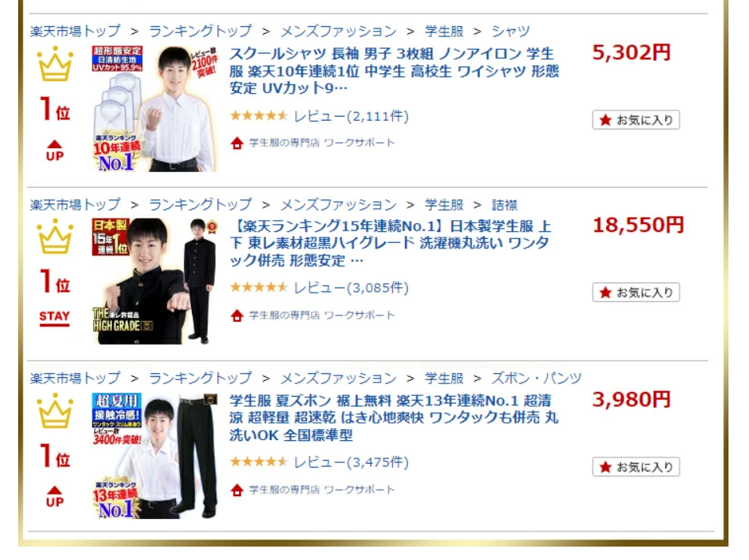
Task: Click the star rating for 夏ズボン item
Action: (x=259, y=461)
